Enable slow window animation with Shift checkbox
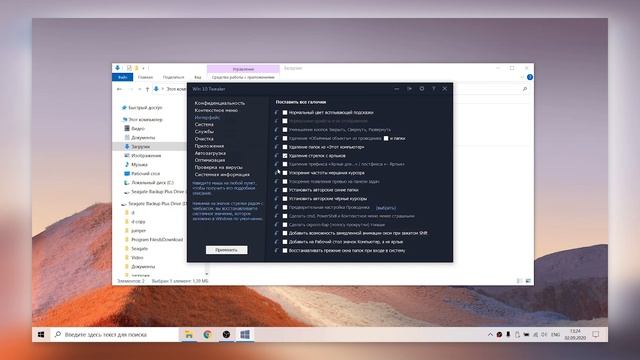640x360 pixels. tap(285, 233)
